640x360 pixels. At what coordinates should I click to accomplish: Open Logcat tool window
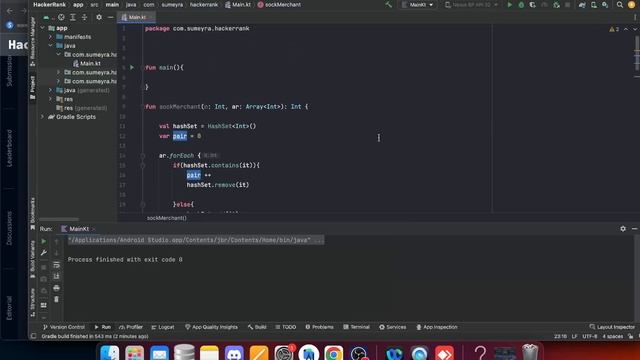[163, 327]
